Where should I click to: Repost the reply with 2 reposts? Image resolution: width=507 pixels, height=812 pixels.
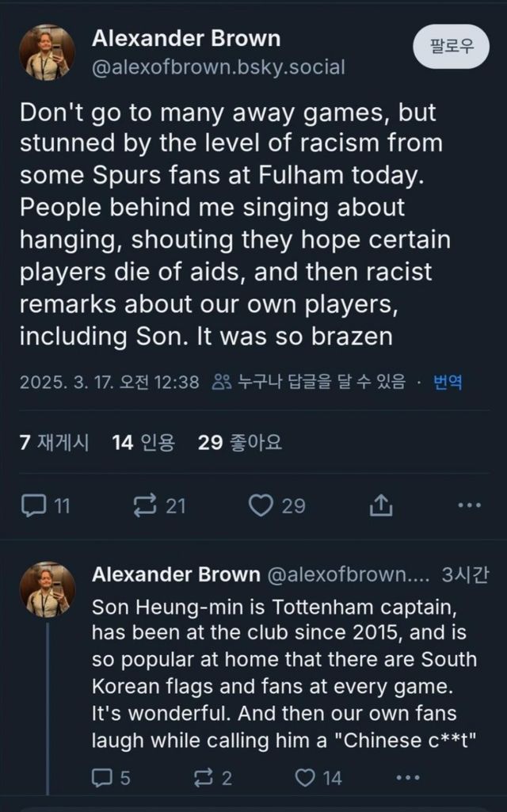[204, 778]
